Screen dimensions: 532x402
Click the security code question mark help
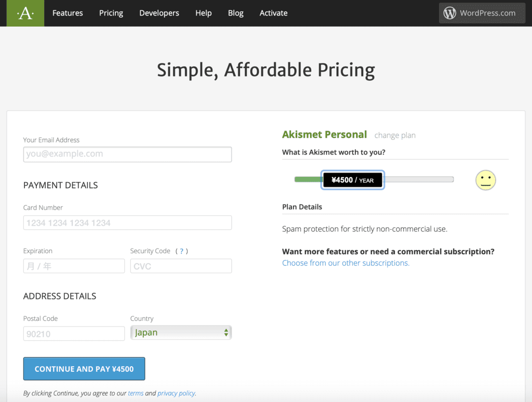(x=181, y=251)
